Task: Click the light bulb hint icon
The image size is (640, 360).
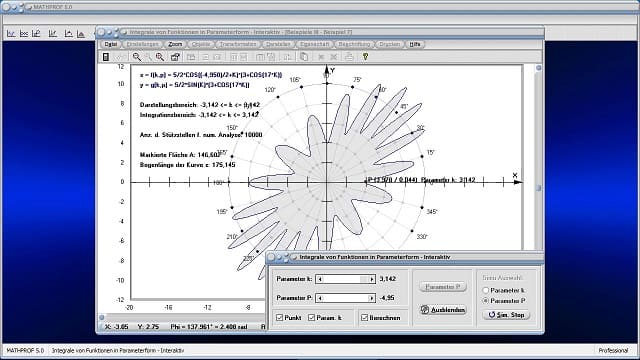Action: (x=365, y=57)
